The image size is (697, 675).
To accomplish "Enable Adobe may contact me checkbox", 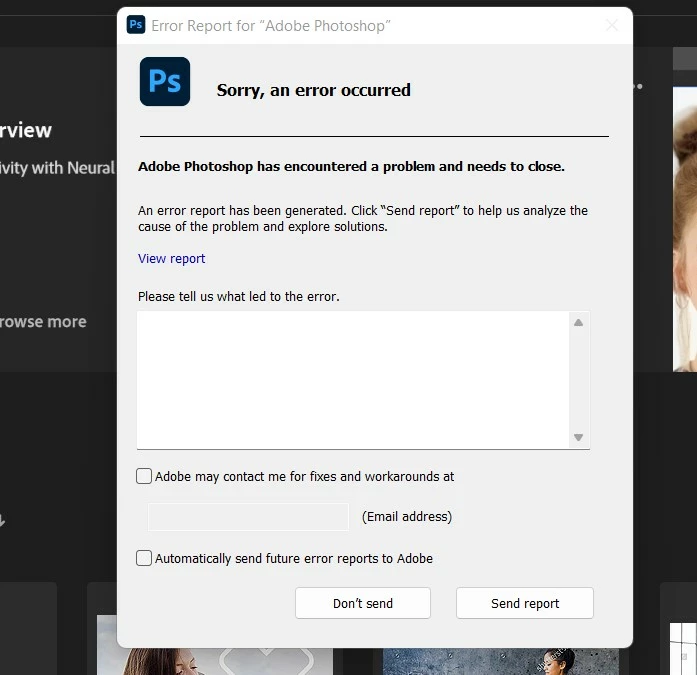I will [x=144, y=476].
